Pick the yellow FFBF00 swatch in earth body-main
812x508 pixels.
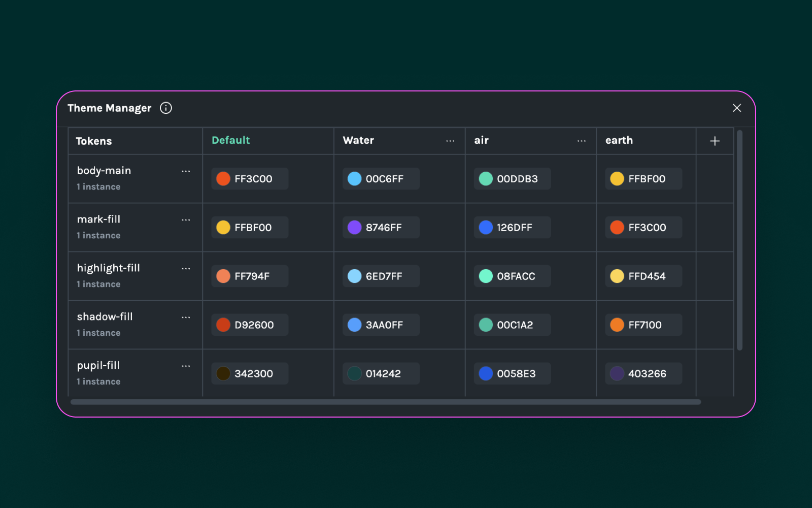point(617,179)
